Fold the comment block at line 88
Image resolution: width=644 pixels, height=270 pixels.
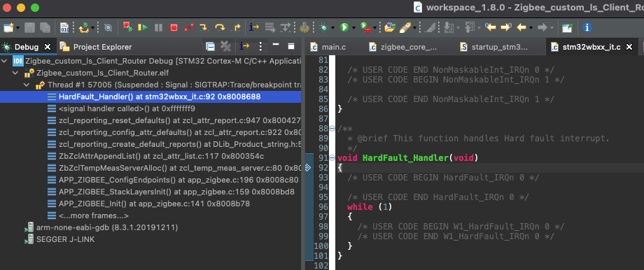point(332,129)
